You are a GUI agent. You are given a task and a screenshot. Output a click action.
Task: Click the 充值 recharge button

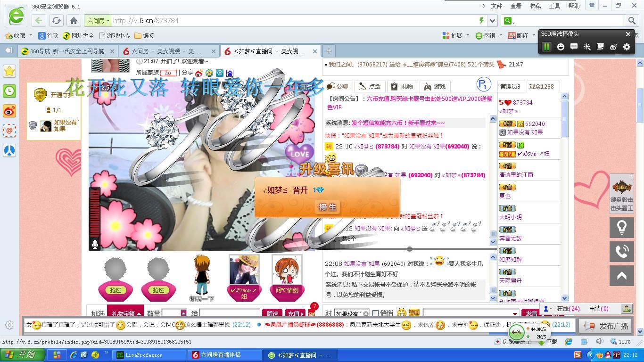pyautogui.click(x=295, y=313)
